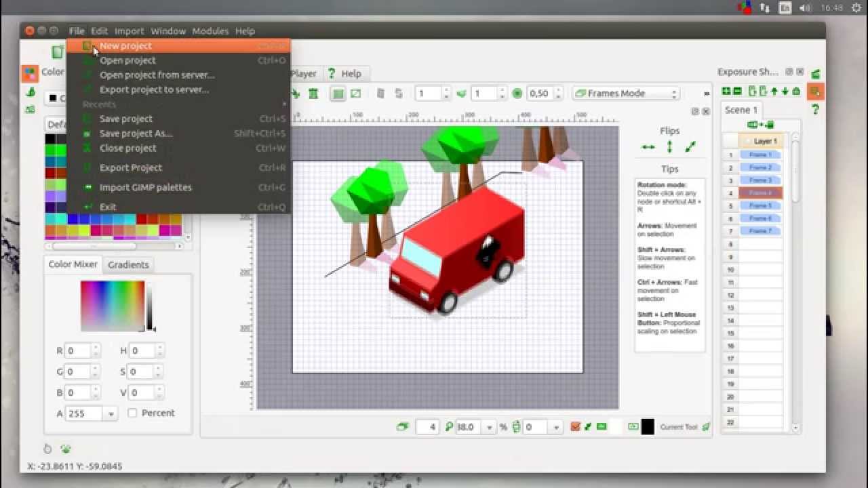The width and height of the screenshot is (868, 488).
Task: Open the Help menu in menu bar
Action: pyautogui.click(x=245, y=30)
